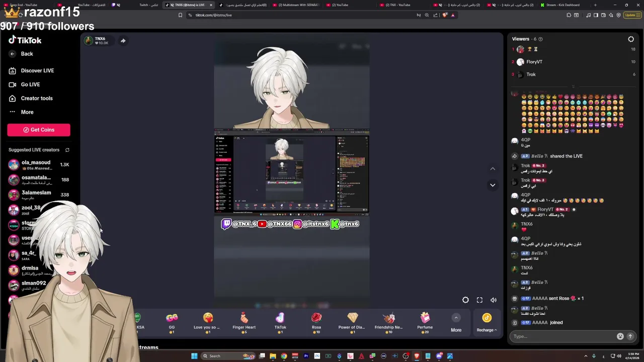
Task: Expand More gifts list
Action: tap(456, 323)
